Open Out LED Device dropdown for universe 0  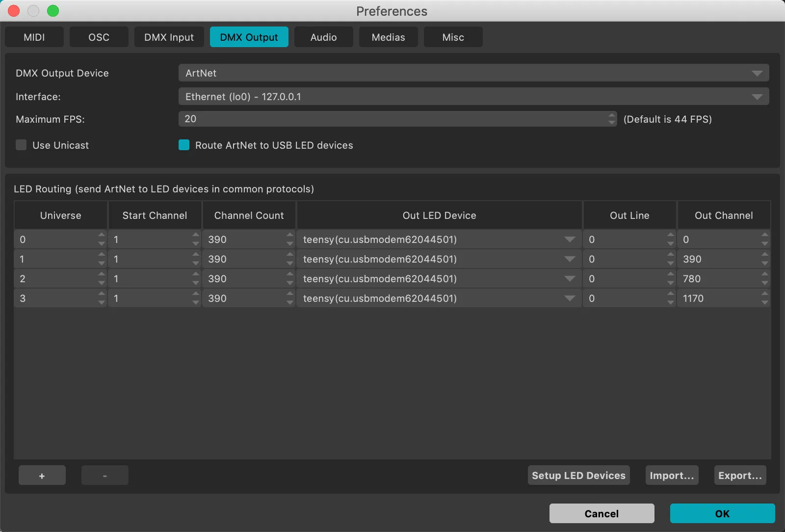coord(439,239)
